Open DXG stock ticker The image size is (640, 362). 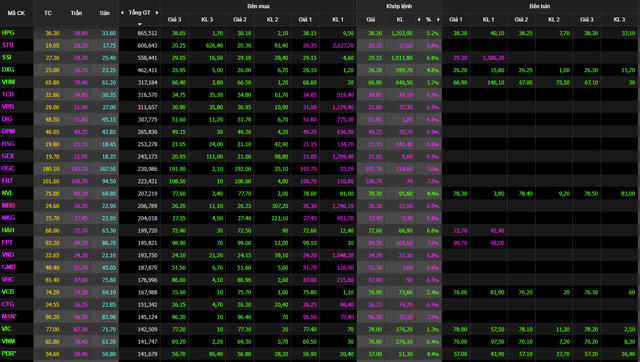(8, 69)
